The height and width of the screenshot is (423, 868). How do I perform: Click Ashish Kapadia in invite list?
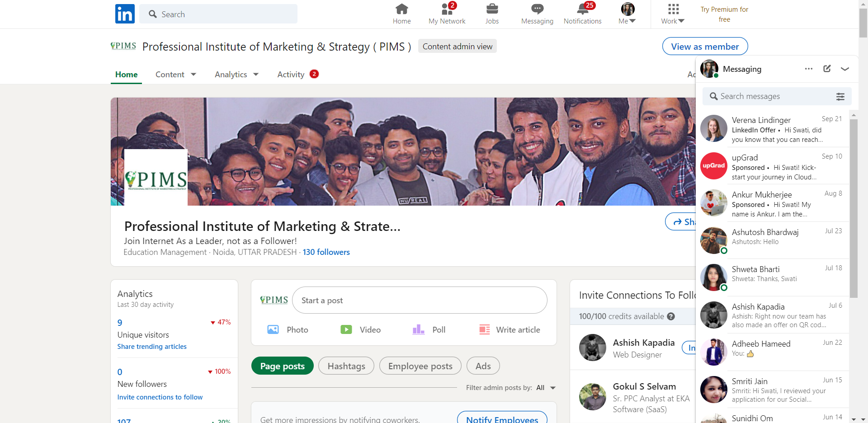[644, 343]
